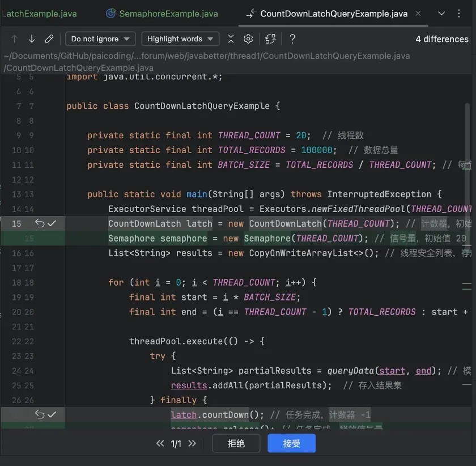Click the collapse unchanged fragments icon
Viewport: 476px width, 466px height.
pos(231,39)
